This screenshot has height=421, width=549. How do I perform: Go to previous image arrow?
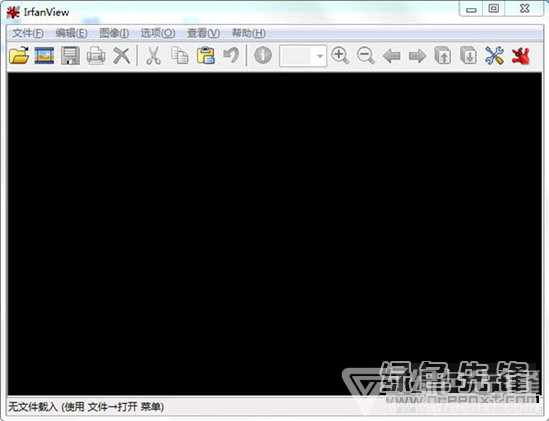point(391,56)
